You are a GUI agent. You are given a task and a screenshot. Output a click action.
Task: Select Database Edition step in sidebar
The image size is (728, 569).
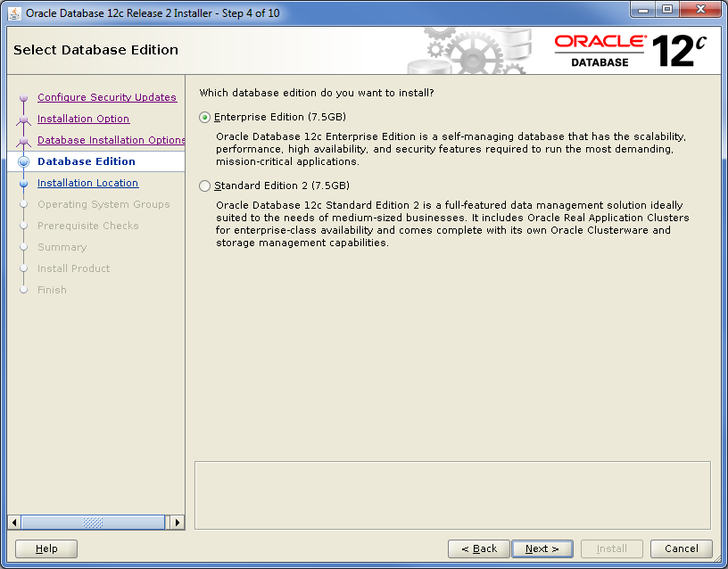(x=87, y=161)
